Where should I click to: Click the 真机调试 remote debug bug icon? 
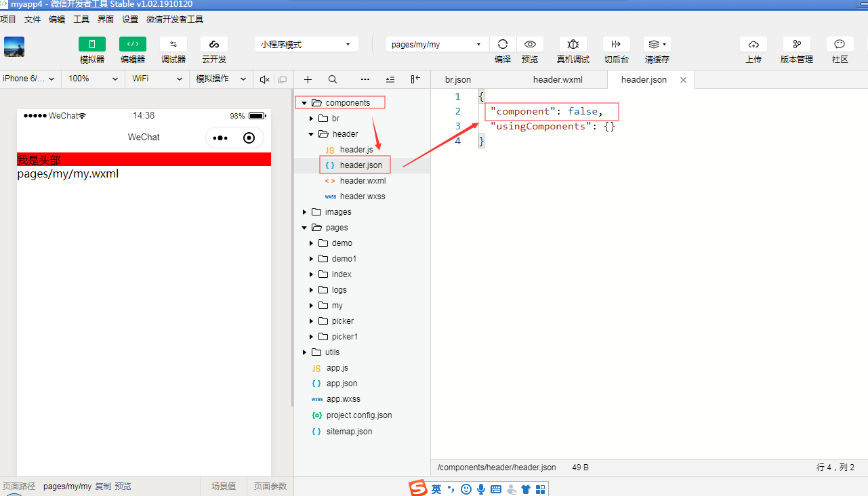pyautogui.click(x=573, y=44)
